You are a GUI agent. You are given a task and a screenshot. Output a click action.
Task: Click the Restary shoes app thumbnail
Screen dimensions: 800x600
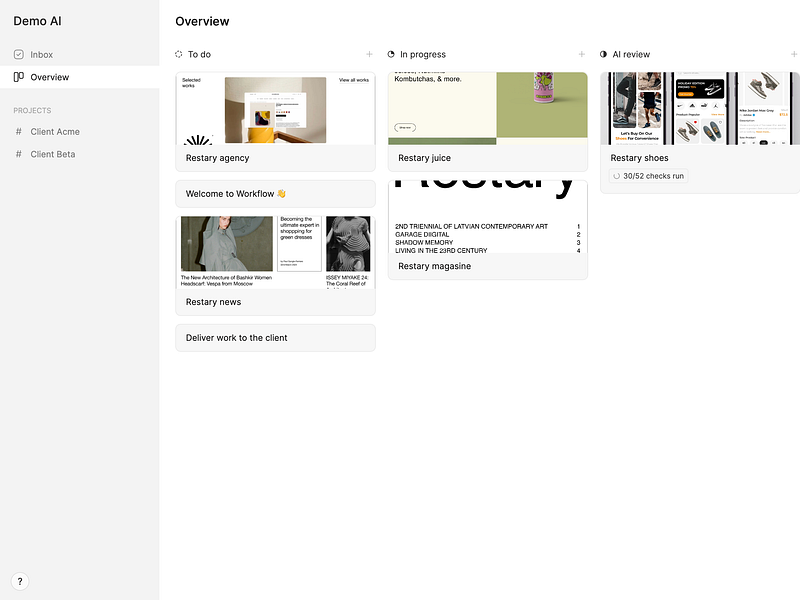tap(700, 109)
